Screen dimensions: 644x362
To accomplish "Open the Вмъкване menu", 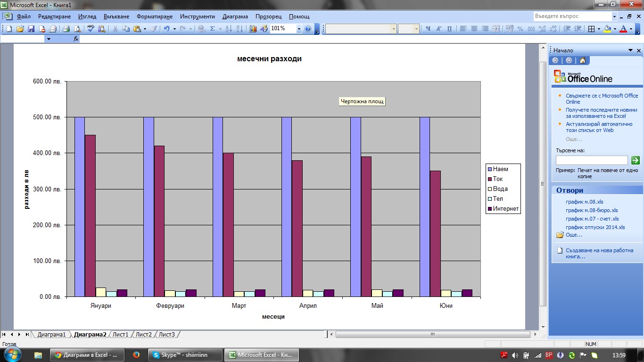I will (116, 16).
